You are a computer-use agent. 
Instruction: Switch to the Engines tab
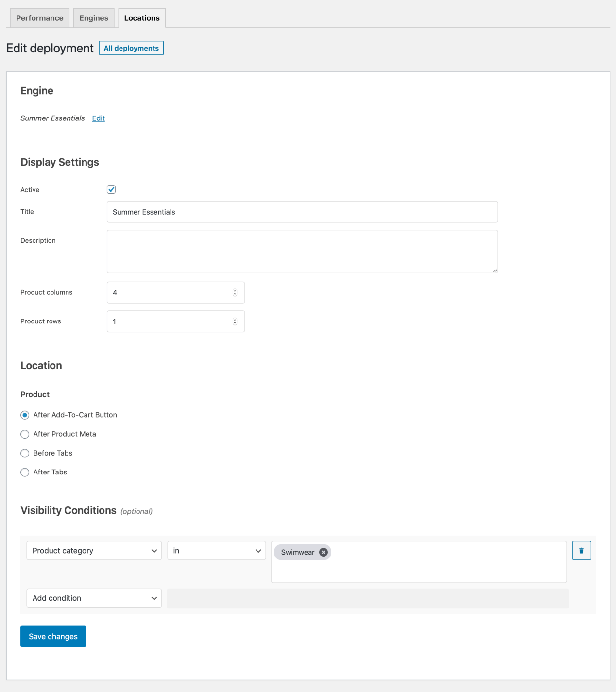(94, 17)
